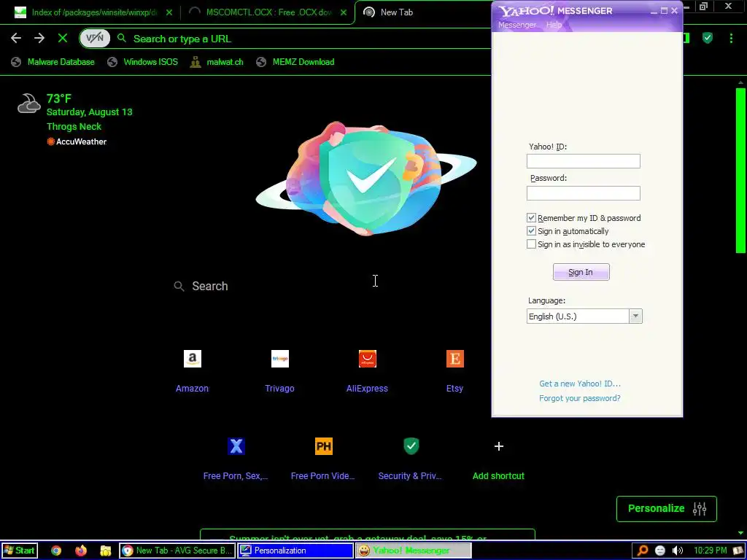747x560 pixels.
Task: Uncheck Remember my ID & password
Action: [531, 217]
